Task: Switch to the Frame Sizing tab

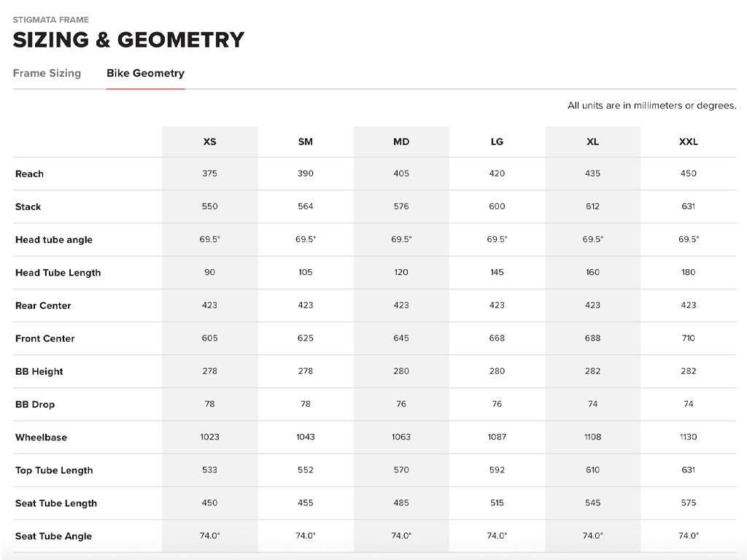Action: tap(47, 73)
